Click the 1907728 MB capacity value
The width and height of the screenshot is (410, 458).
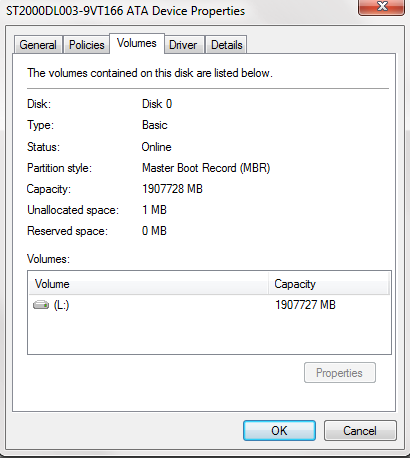(172, 189)
